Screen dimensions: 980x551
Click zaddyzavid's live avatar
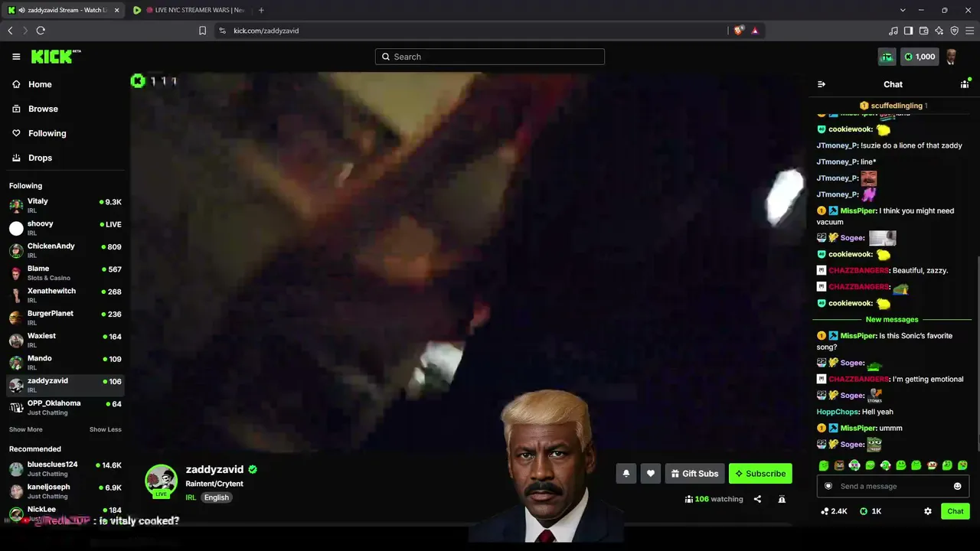coord(162,481)
